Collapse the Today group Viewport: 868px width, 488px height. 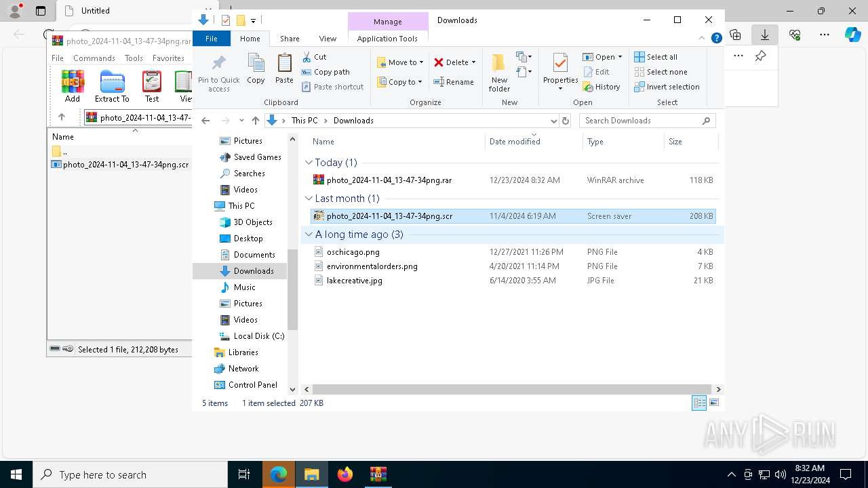(x=309, y=163)
